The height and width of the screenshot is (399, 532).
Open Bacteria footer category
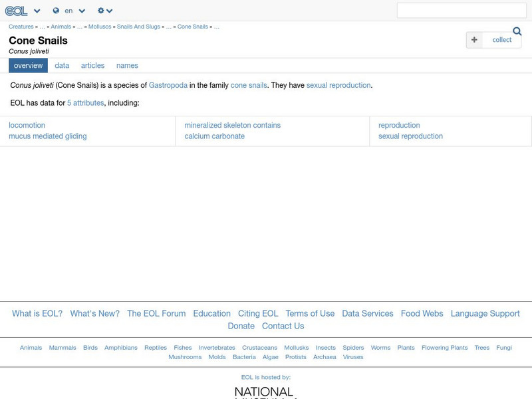(x=244, y=357)
